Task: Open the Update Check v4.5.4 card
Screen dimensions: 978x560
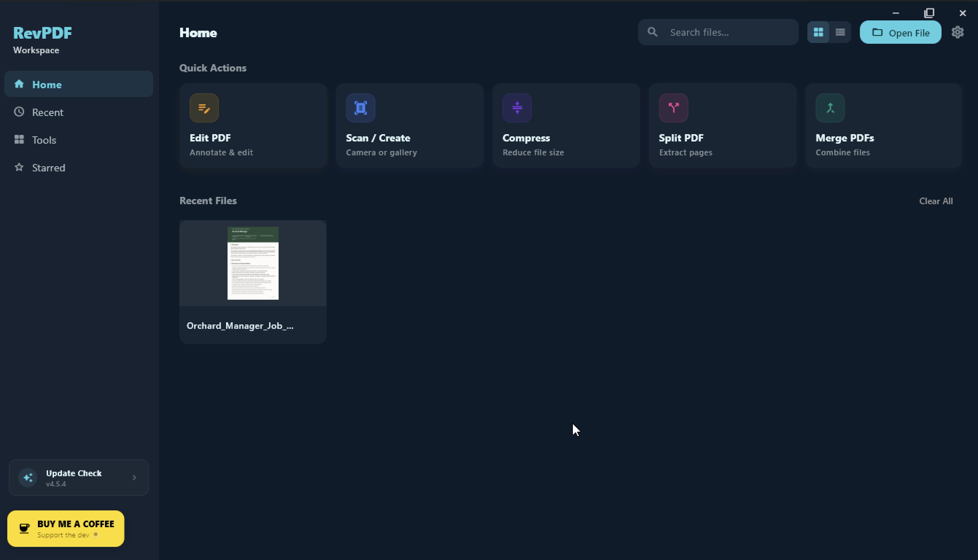Action: point(78,477)
